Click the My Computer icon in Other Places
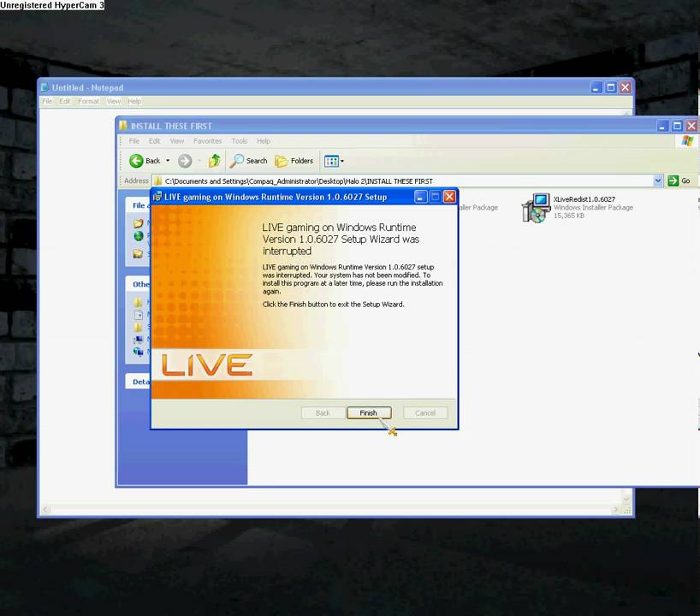The height and width of the screenshot is (616, 700). click(x=139, y=340)
